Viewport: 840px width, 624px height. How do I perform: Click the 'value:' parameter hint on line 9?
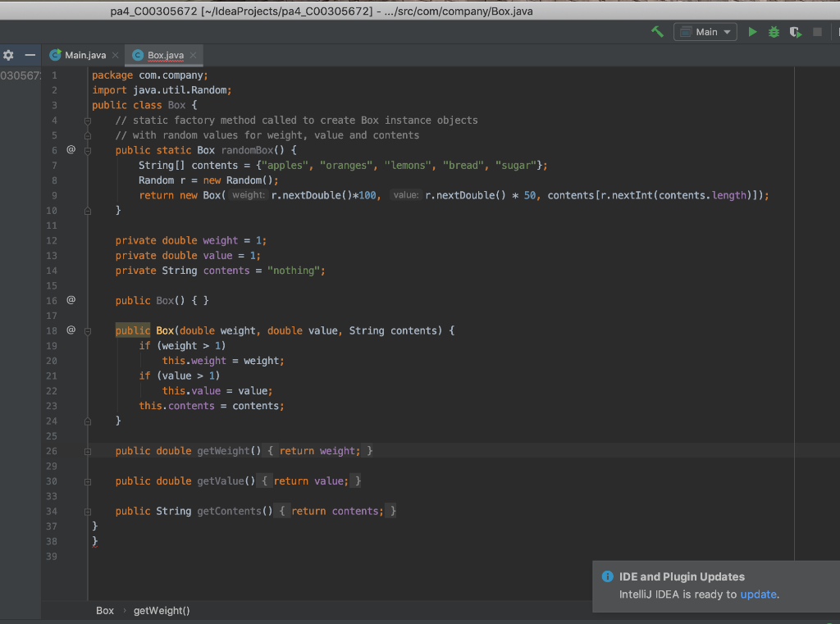(405, 195)
